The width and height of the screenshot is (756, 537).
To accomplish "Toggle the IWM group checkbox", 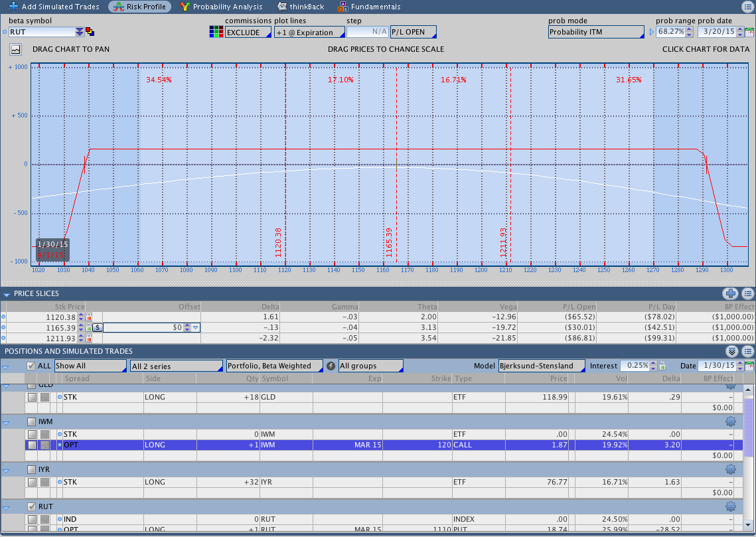I will point(31,422).
